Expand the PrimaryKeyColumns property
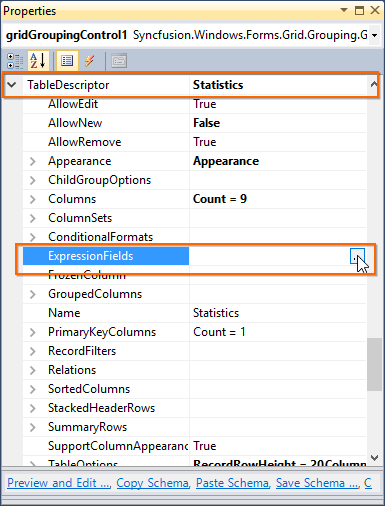Screen dimensions: 389x506 click(x=33, y=332)
